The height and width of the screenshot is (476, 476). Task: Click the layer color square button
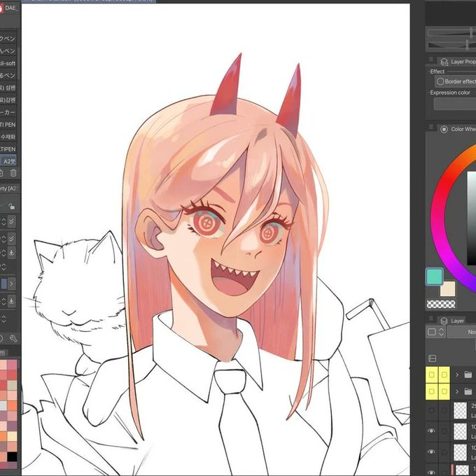pyautogui.click(x=432, y=332)
